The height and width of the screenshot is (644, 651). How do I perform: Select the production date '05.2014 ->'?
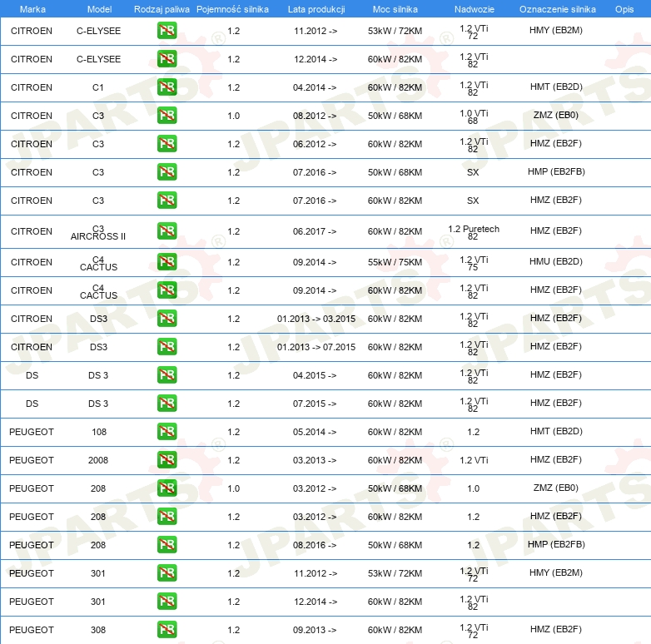click(x=315, y=432)
